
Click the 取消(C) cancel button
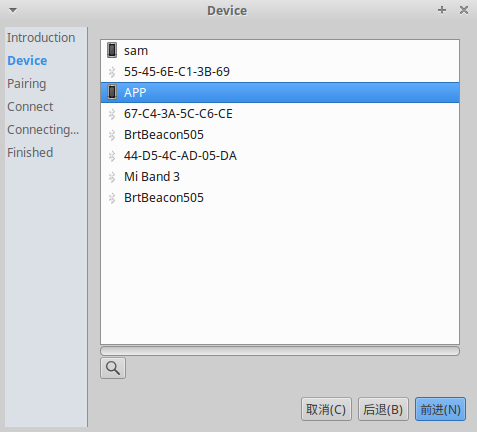tap(326, 409)
